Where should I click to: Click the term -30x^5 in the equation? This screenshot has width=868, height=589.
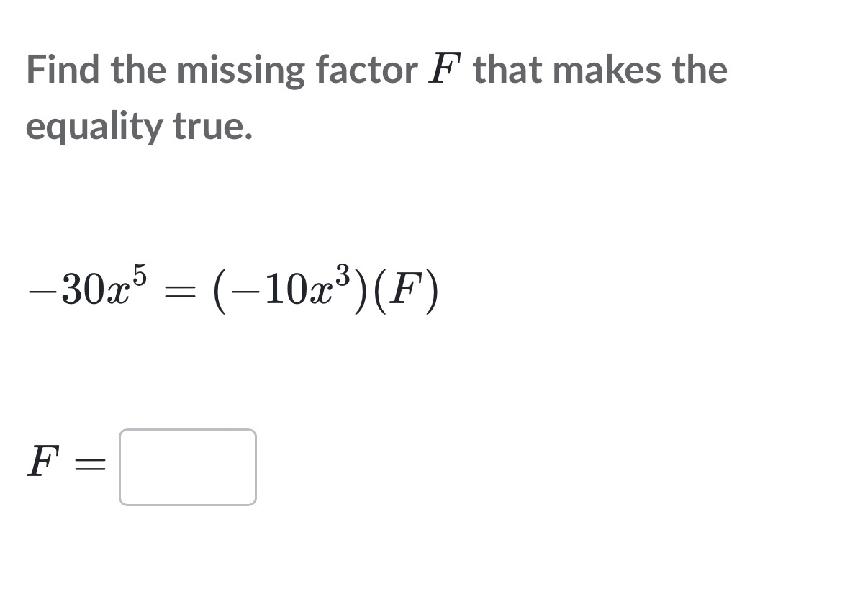87,289
